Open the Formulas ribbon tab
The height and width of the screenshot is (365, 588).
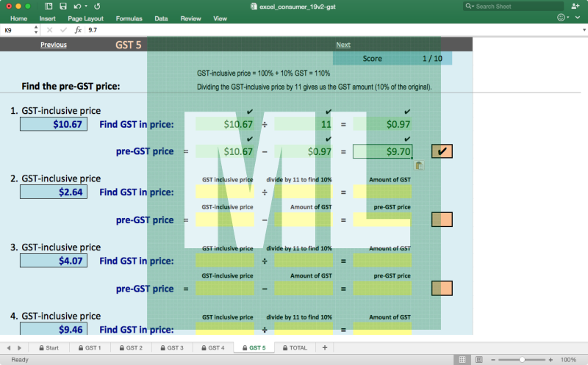[129, 18]
